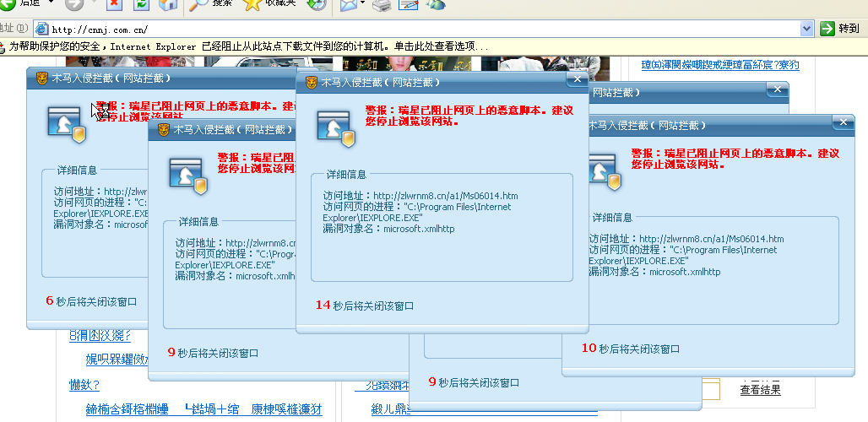Click horse shield icon in 10-second popup
Screen dimensions: 868x422
pyautogui.click(x=605, y=172)
